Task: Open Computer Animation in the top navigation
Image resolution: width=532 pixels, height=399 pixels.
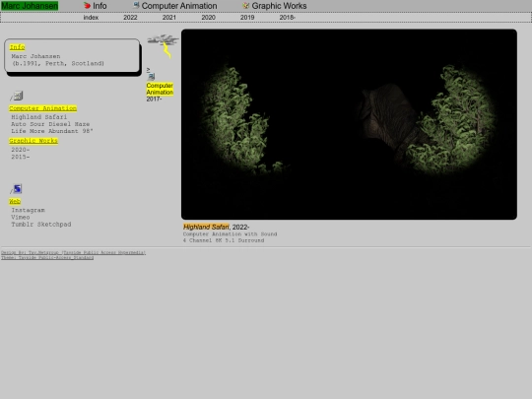Action: click(179, 6)
